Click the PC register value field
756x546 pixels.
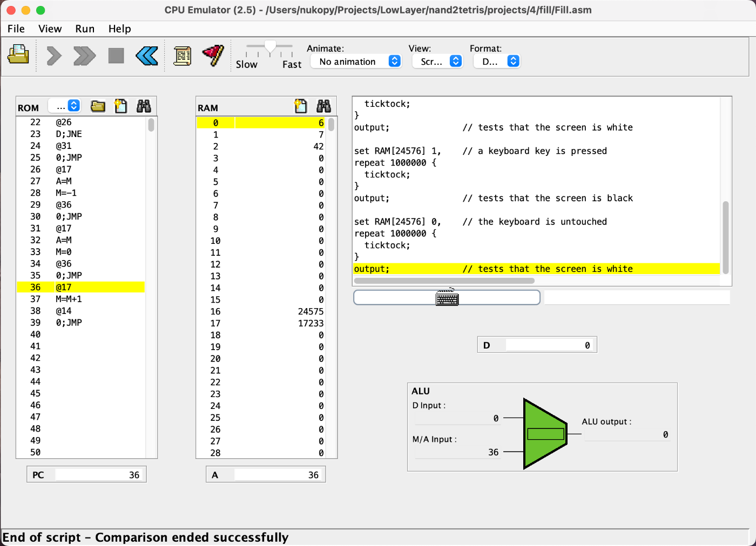click(99, 475)
